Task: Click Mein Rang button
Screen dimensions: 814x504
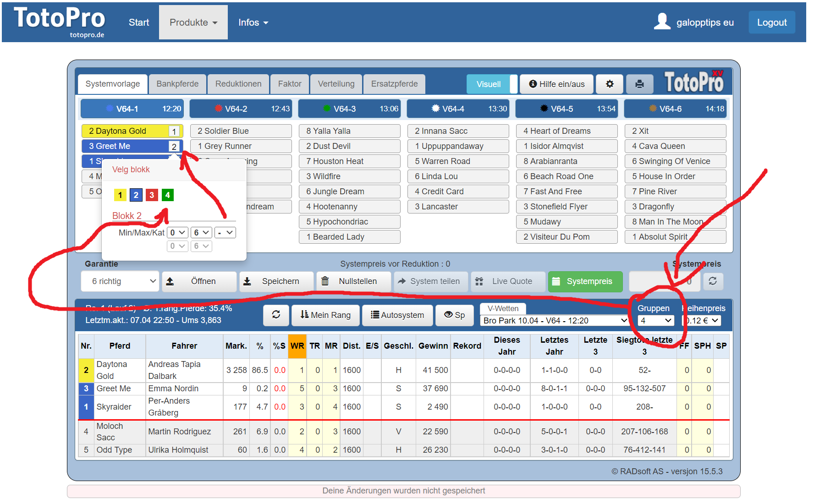Action: [x=325, y=315]
